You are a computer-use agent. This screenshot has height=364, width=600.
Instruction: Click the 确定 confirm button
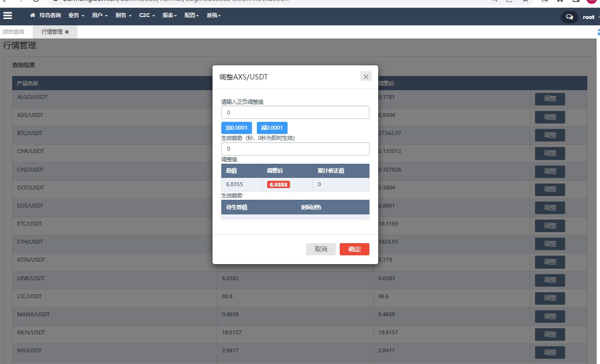[x=354, y=249]
